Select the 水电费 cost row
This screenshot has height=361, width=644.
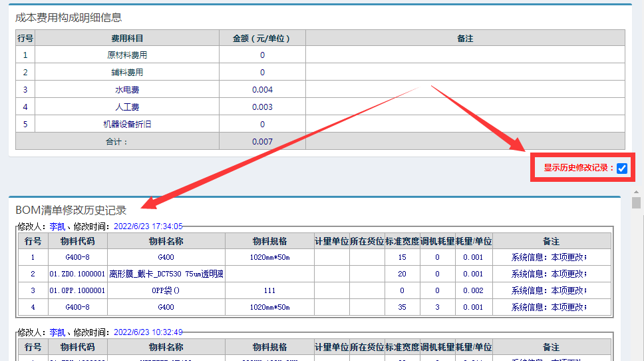(126, 89)
